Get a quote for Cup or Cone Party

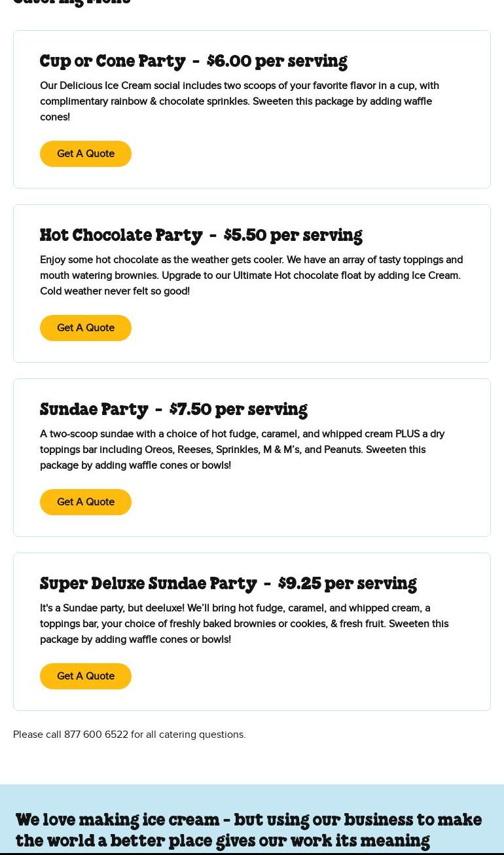(86, 154)
